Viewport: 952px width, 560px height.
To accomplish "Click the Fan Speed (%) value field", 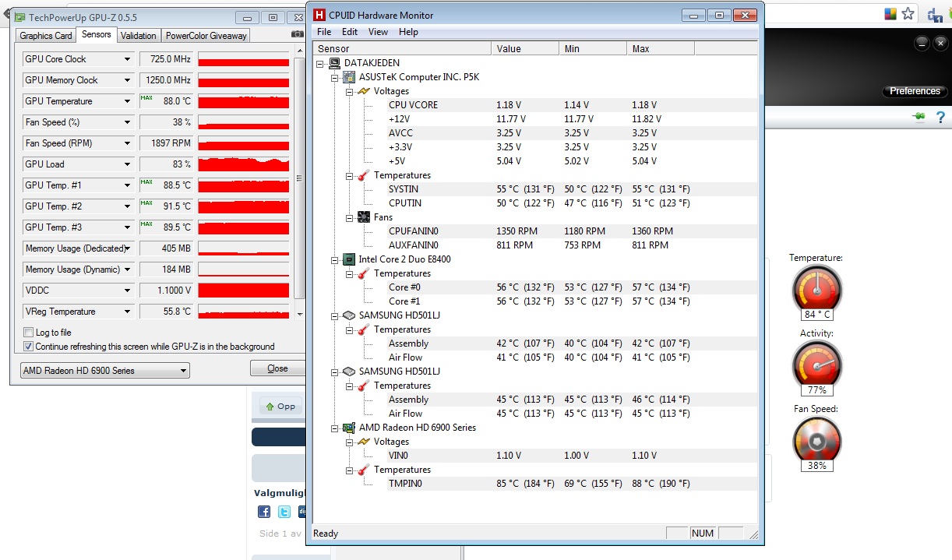I will pyautogui.click(x=167, y=122).
